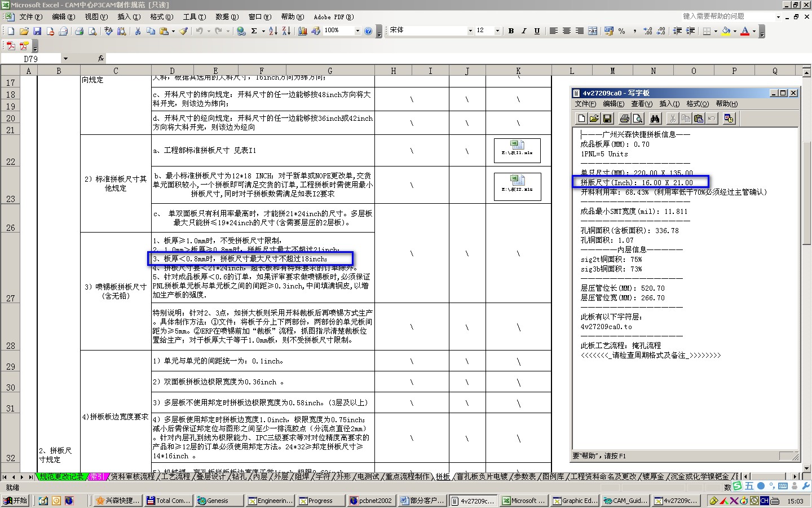Image resolution: width=812 pixels, height=508 pixels.
Task: Click the Open file icon in Excel toolbar
Action: [x=24, y=31]
